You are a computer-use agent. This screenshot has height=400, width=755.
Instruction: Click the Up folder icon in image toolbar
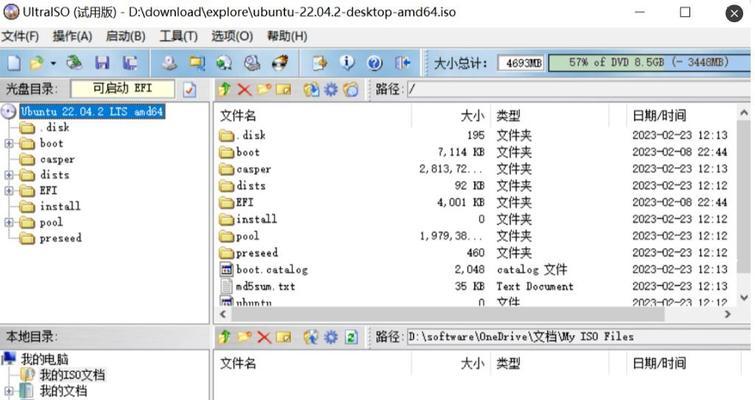point(224,89)
